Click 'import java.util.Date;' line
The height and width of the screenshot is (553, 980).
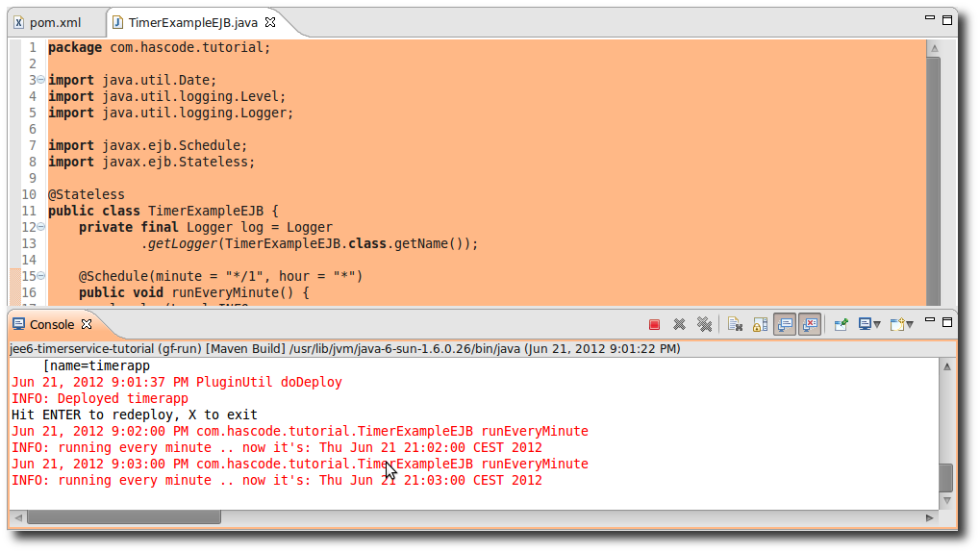(133, 80)
